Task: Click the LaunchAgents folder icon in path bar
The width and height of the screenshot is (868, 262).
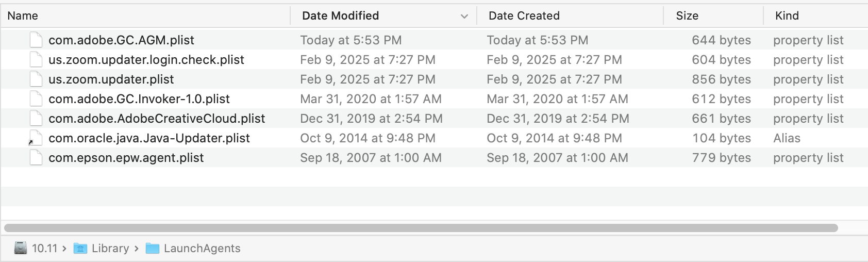Action: tap(153, 249)
